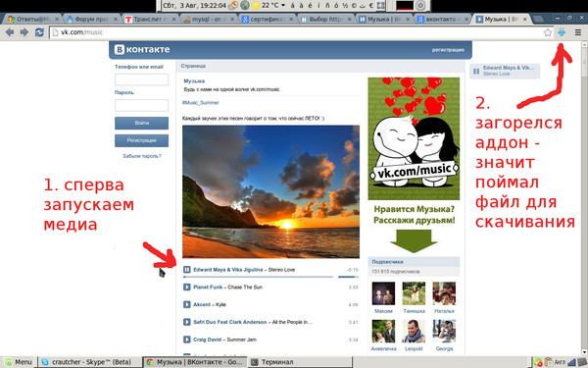This screenshot has height=368, width=588.
Task: Go back with the browser back arrow
Action: tap(10, 32)
